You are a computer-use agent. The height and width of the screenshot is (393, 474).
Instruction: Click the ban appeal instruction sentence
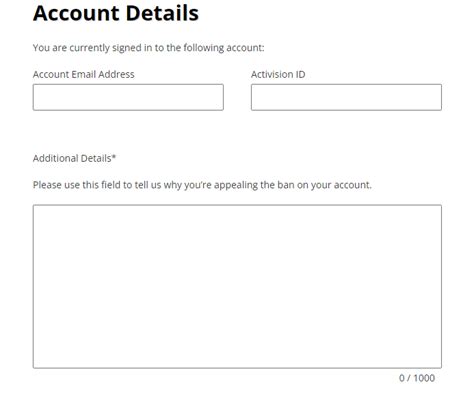tap(202, 185)
